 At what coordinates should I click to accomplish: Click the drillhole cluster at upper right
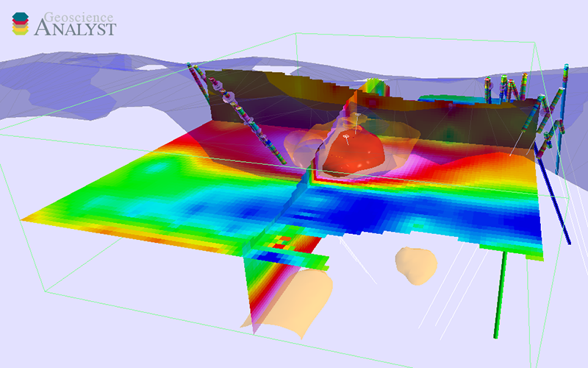(507, 88)
